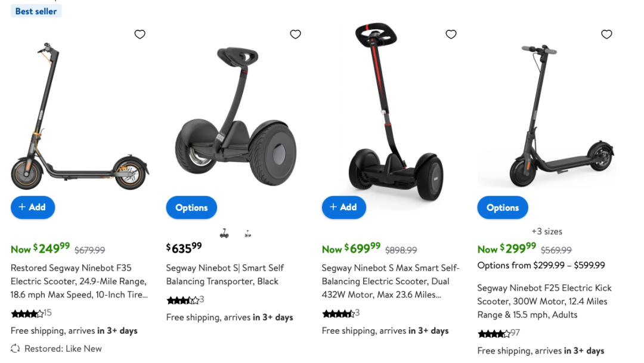The height and width of the screenshot is (363, 644).
Task: Open Restored Segway Ninebot F35 product title
Action: pos(79,281)
